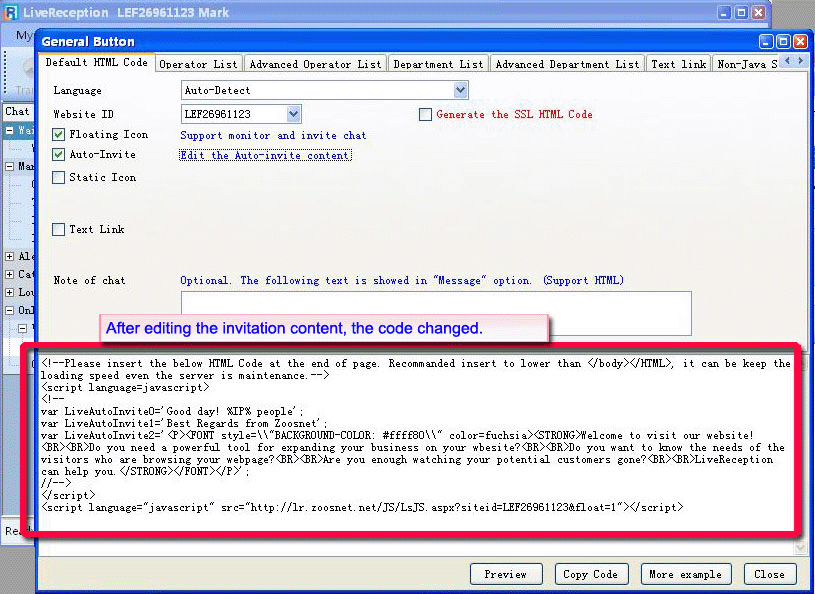The width and height of the screenshot is (815, 594).
Task: Click Edit the Auto-invite content link
Action: (x=265, y=155)
